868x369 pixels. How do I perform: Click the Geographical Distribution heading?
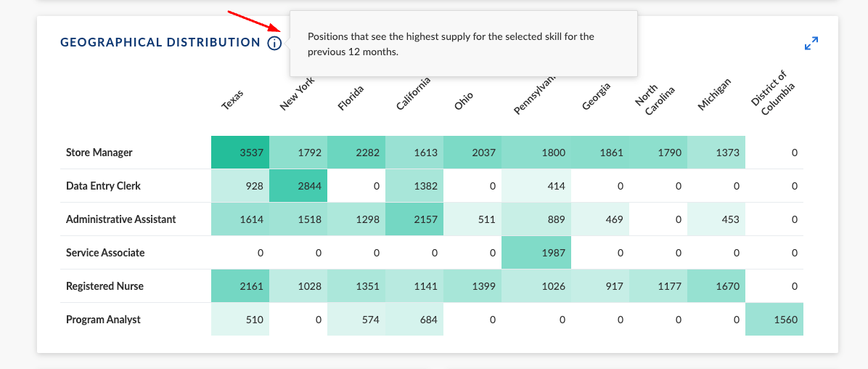click(x=160, y=43)
